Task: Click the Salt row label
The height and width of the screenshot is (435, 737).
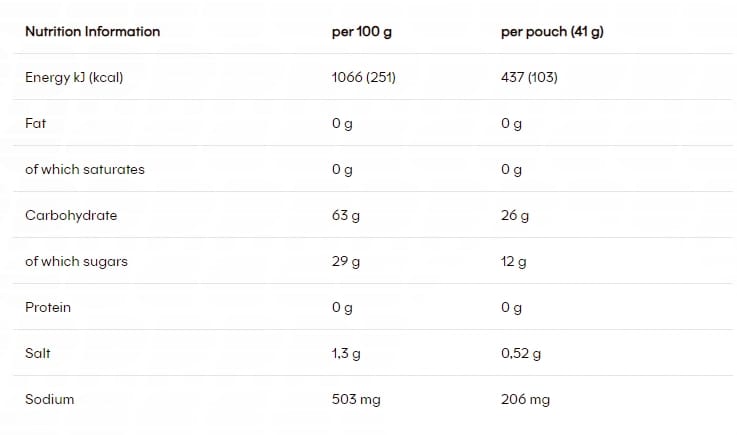Action: click(38, 353)
